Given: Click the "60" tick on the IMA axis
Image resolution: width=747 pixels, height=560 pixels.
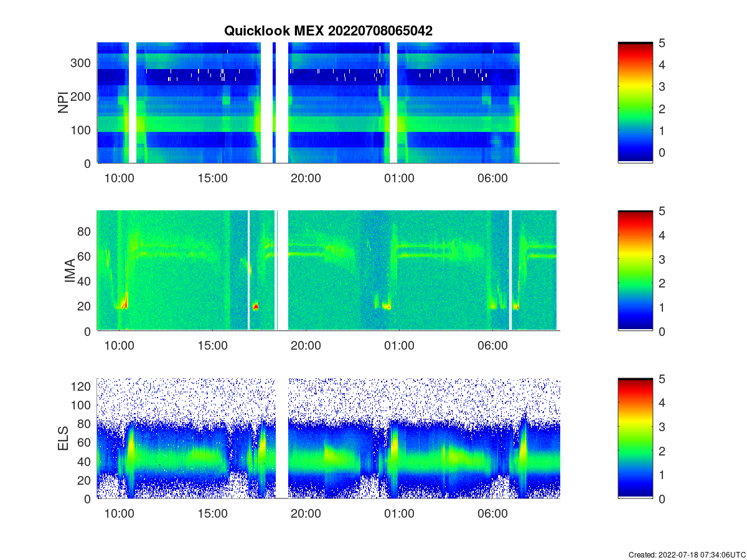Looking at the screenshot, I should [85, 256].
